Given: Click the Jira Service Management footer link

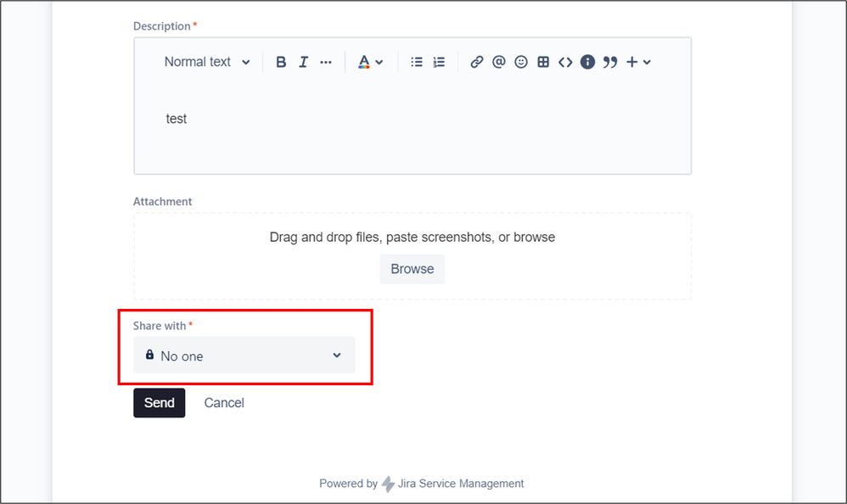Looking at the screenshot, I should [460, 484].
